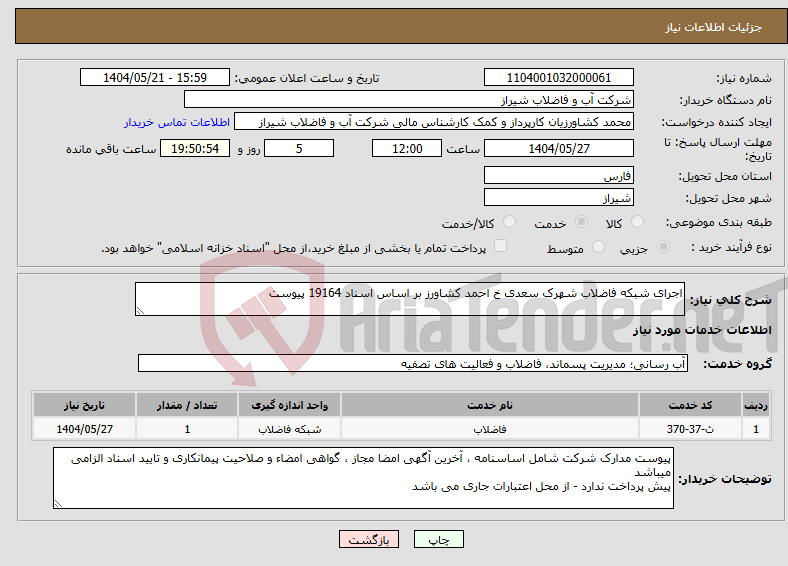Viewport: 788px width, 566px height.
Task: Click the اطلاعات خدمات مورد نیاز heading
Action: pos(702,330)
